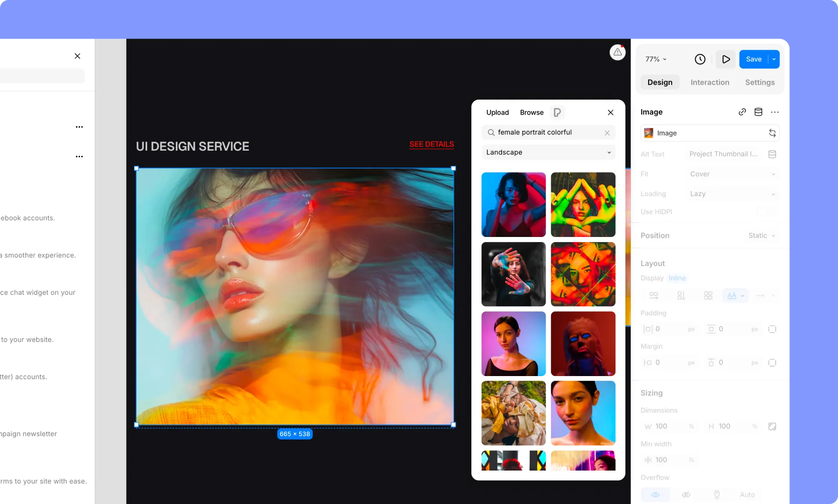Image resolution: width=838 pixels, height=504 pixels.
Task: Switch to the Browse tab
Action: (x=531, y=112)
